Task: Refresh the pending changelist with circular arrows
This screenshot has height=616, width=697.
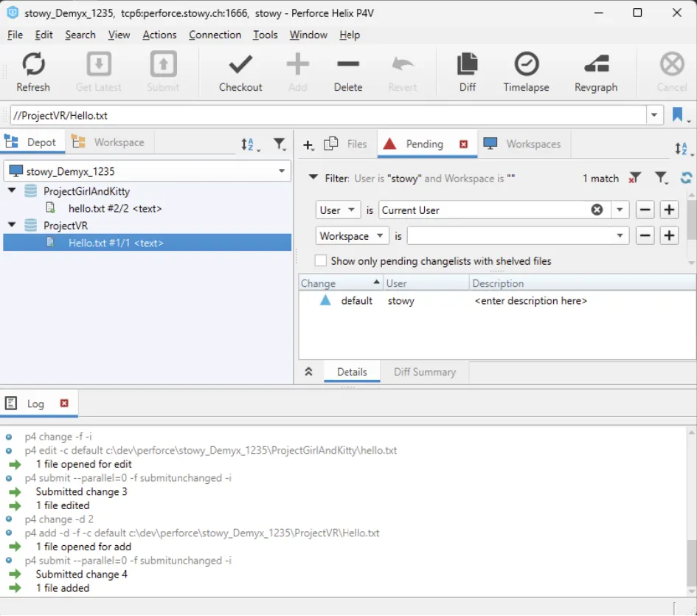Action: coord(687,178)
